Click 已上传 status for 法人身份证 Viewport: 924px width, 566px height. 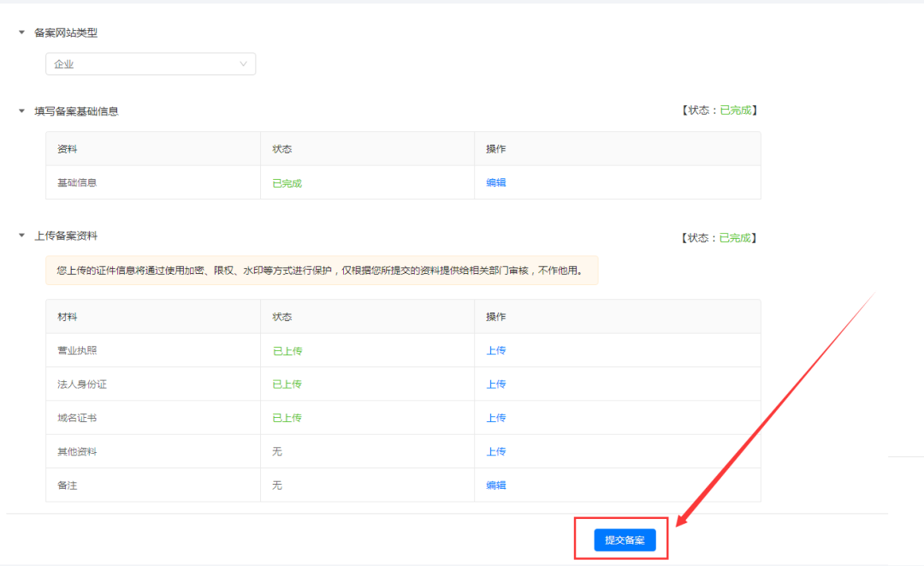287,384
